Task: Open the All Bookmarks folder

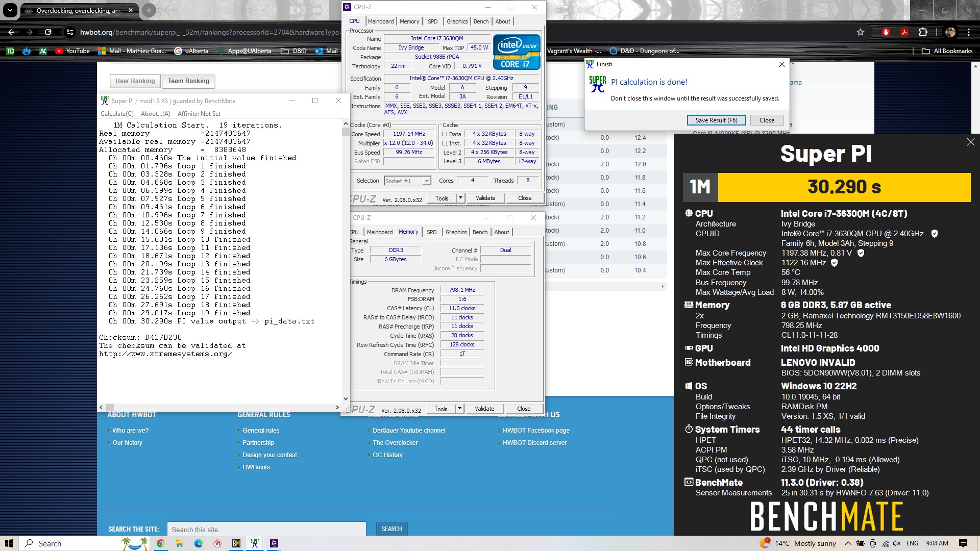Action: click(x=947, y=51)
